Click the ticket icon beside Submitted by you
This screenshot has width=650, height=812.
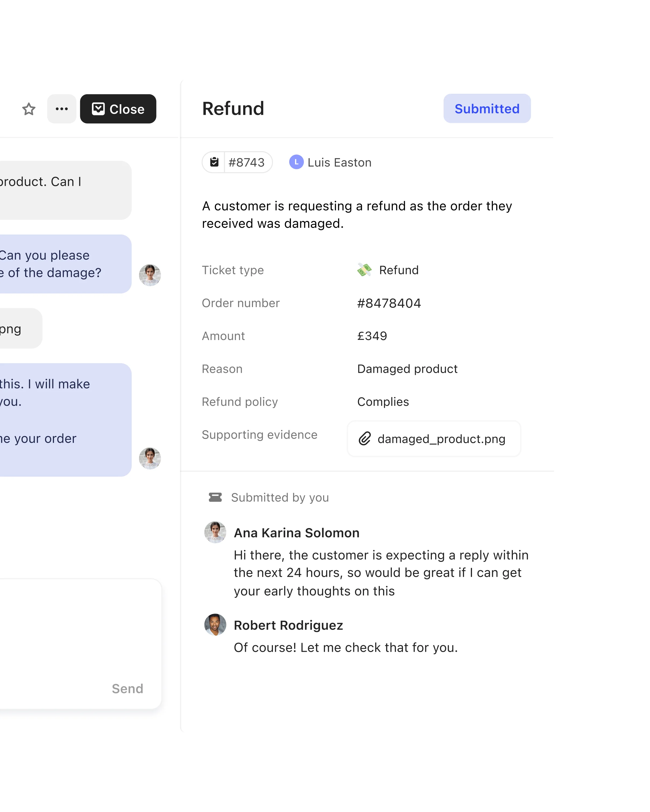[x=215, y=497]
